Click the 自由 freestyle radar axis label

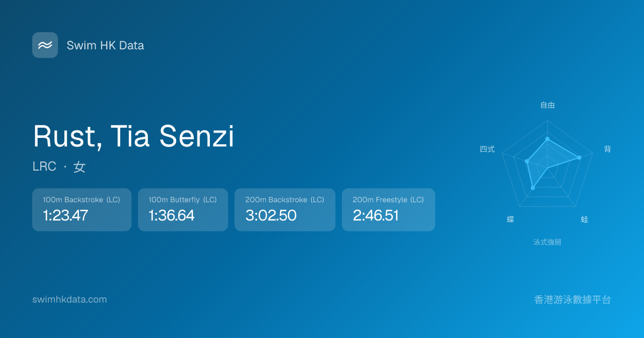tap(547, 106)
